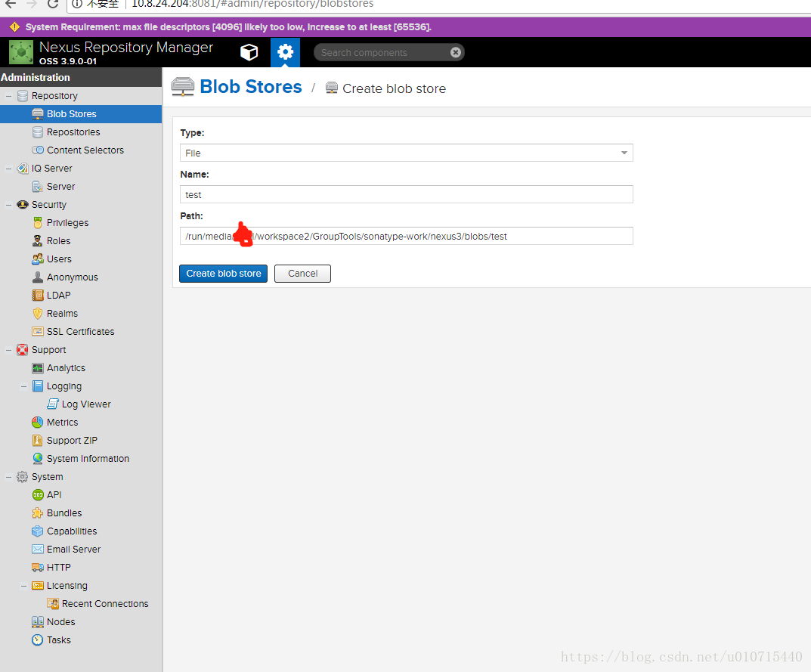Viewport: 811px width, 672px height.
Task: Collapse the Repository tree group
Action: pos(8,96)
